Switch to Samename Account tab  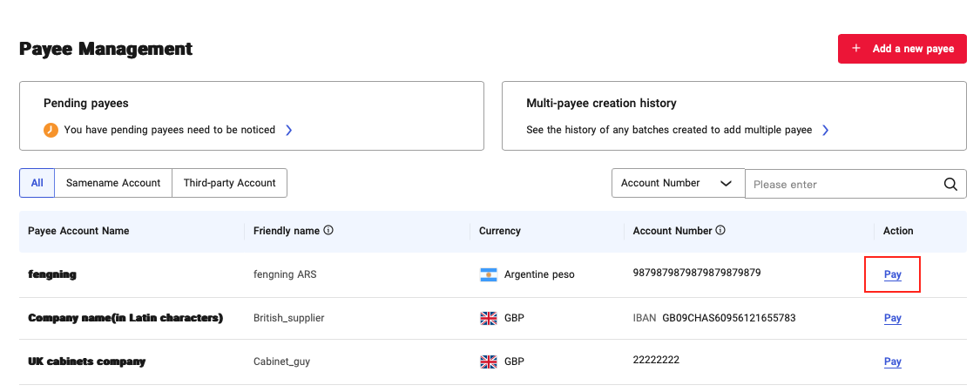click(x=113, y=183)
